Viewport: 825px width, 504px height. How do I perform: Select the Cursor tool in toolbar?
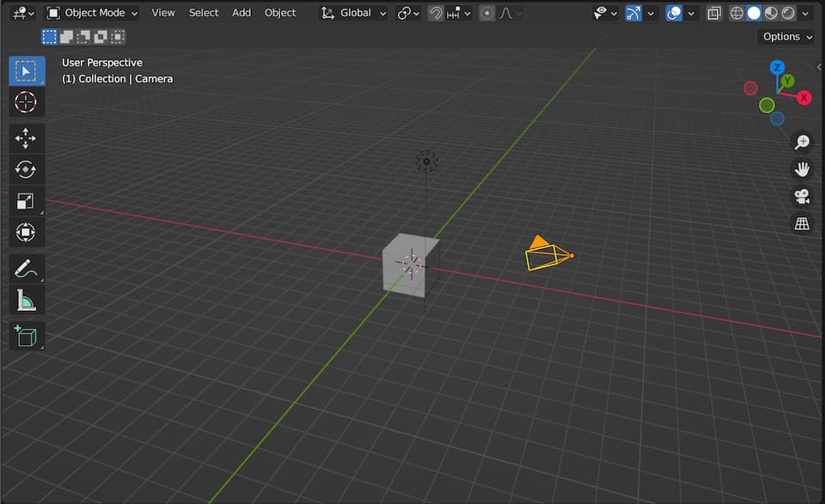26,102
